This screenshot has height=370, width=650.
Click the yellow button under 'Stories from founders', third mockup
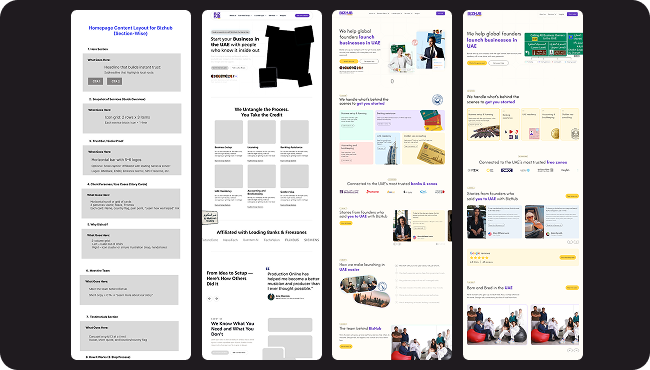tap(346, 223)
